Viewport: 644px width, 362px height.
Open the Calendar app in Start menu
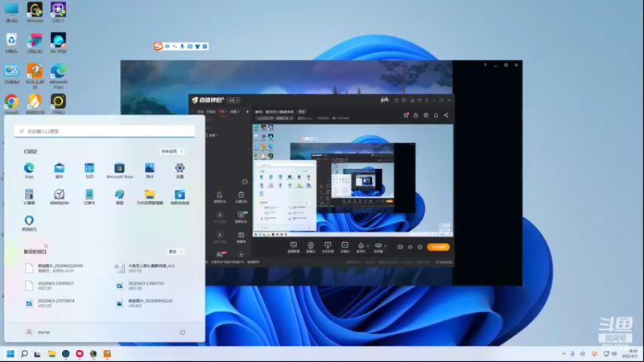[x=89, y=170]
